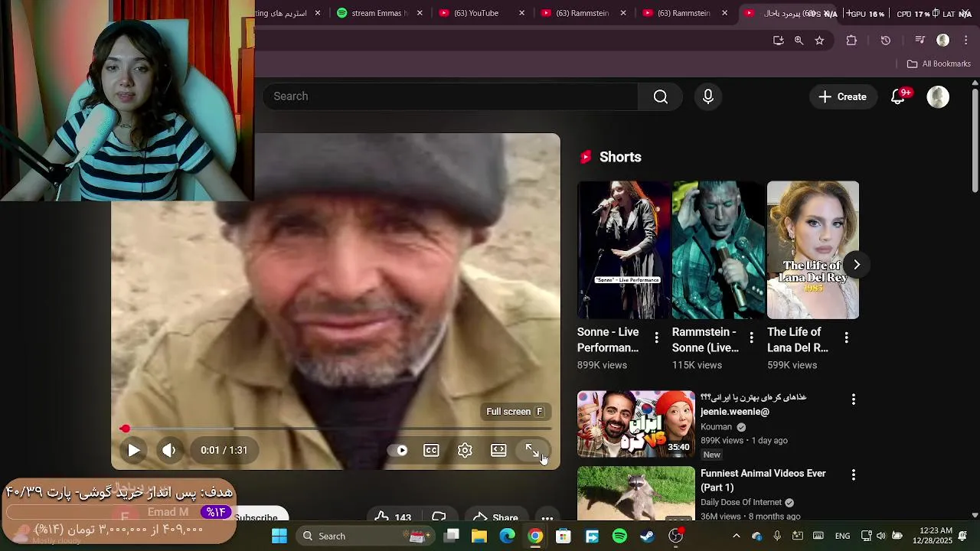Start voice search with the microphone icon
Viewport: 980px width, 551px height.
[x=708, y=96]
